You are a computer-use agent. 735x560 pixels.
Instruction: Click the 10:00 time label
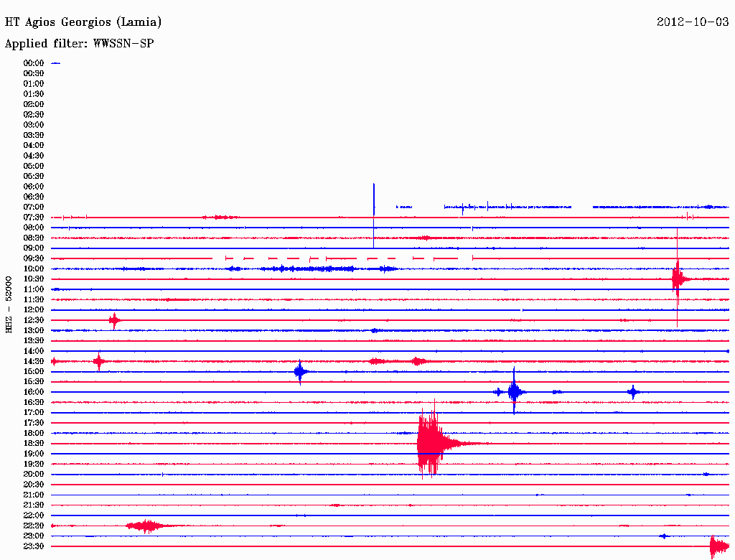(34, 269)
